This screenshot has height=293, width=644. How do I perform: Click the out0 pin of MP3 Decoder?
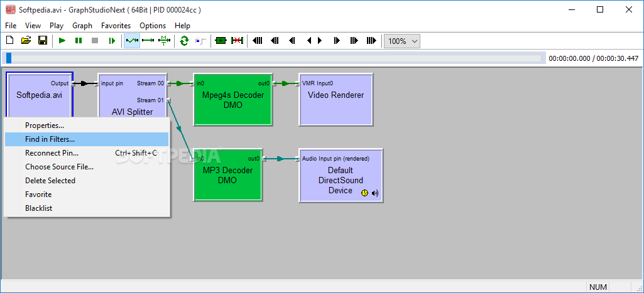click(x=254, y=158)
